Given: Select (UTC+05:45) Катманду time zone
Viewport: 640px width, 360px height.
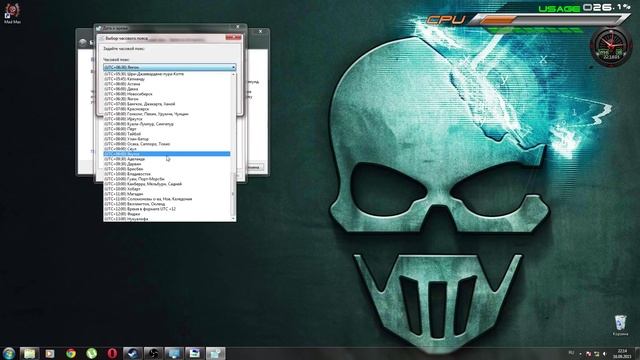Looking at the screenshot, I should [x=167, y=79].
